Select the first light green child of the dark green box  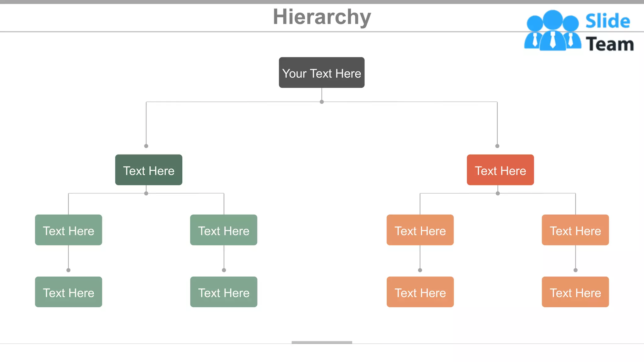(x=69, y=230)
